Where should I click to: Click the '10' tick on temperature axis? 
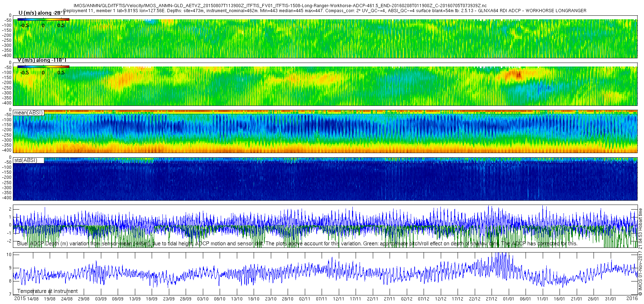click(9, 255)
